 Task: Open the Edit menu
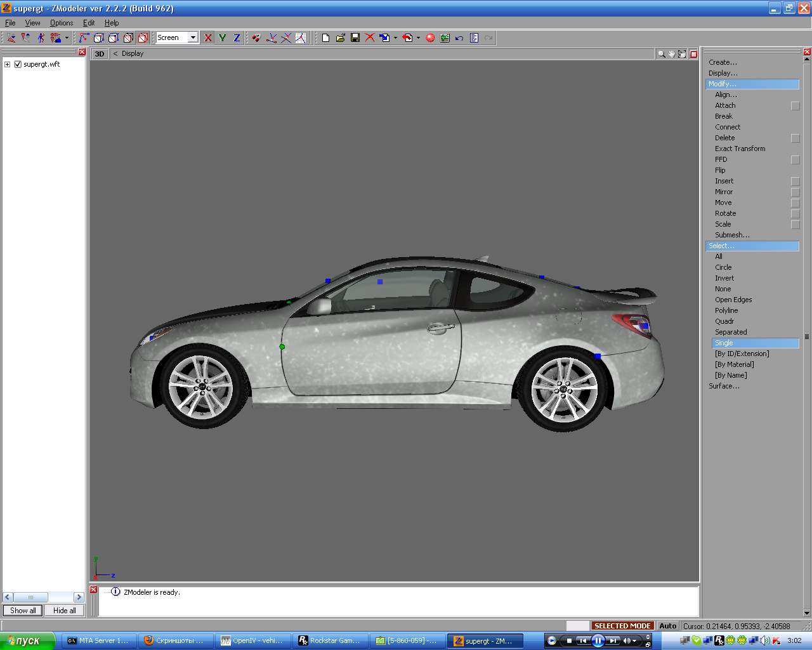coord(89,23)
